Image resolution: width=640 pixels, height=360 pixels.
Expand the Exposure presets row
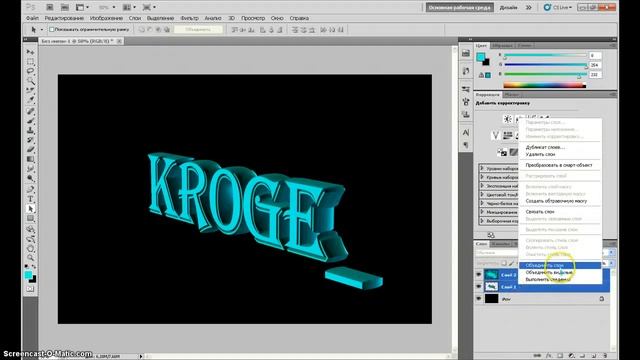[482, 186]
